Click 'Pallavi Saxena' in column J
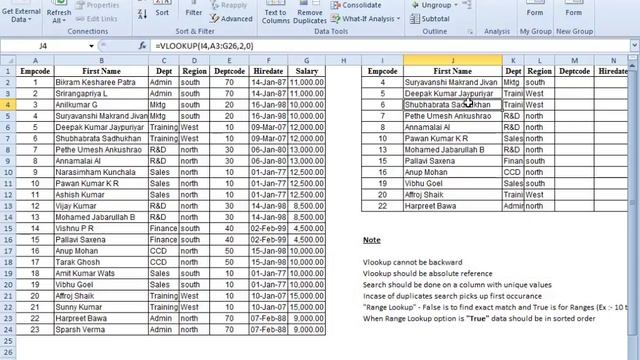This screenshot has height=360, width=640. click(453, 161)
